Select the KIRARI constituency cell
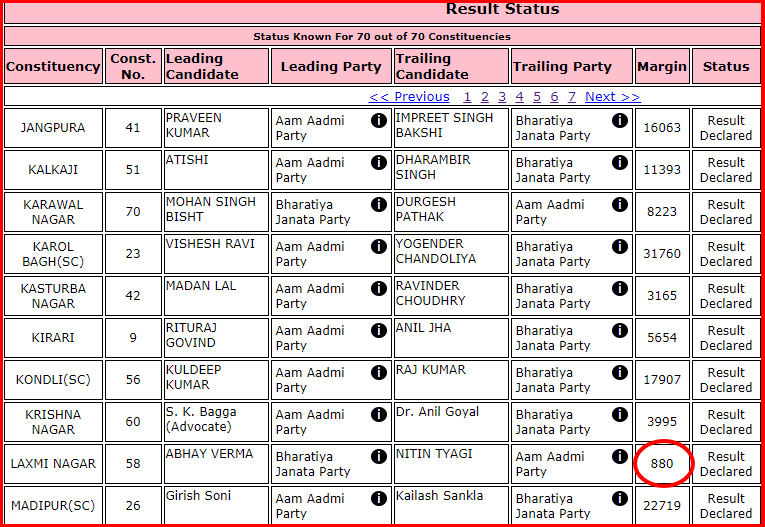Screen dimensions: 765x527 54,338
